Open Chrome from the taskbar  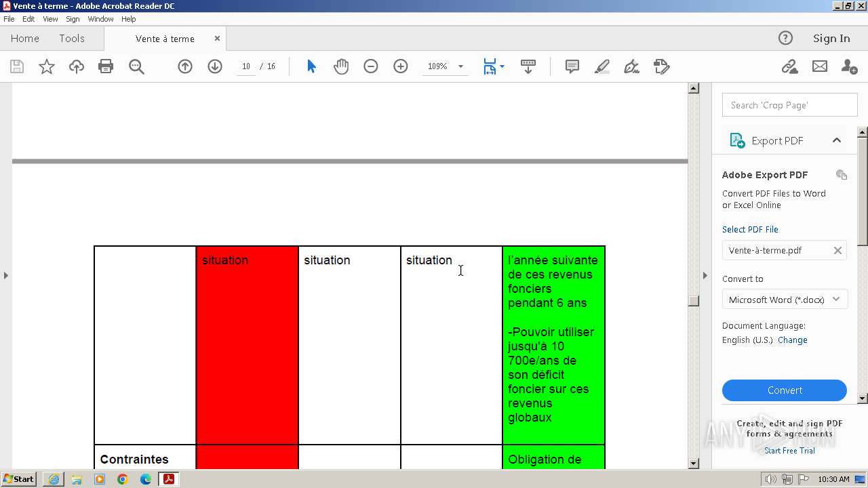point(123,479)
